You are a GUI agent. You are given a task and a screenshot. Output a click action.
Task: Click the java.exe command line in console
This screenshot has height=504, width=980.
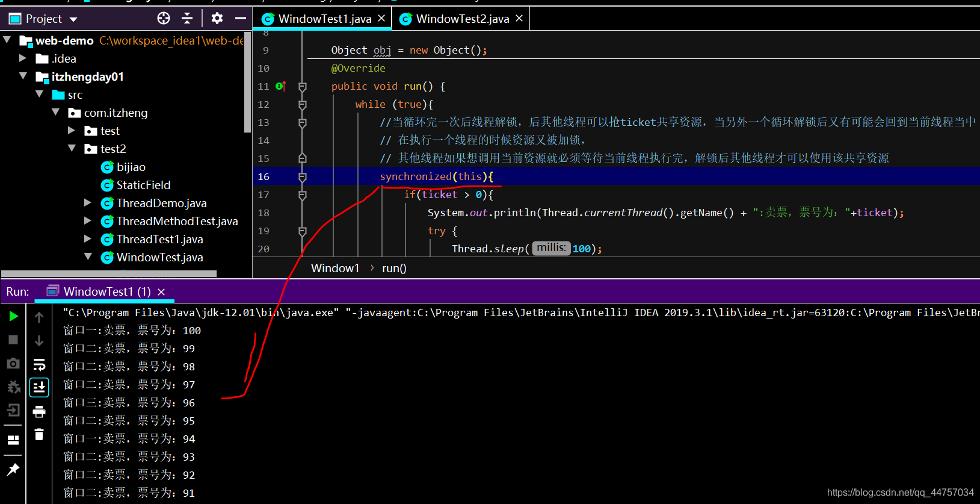(x=521, y=313)
